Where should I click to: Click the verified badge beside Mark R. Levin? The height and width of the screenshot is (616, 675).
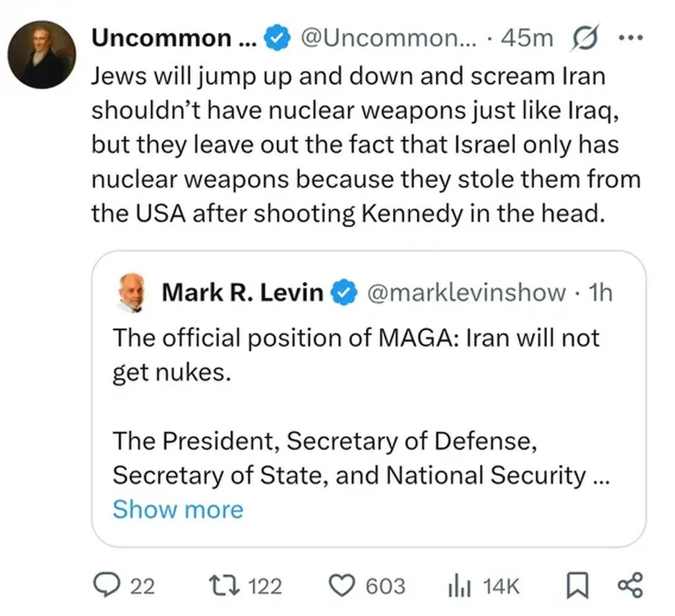click(x=343, y=292)
